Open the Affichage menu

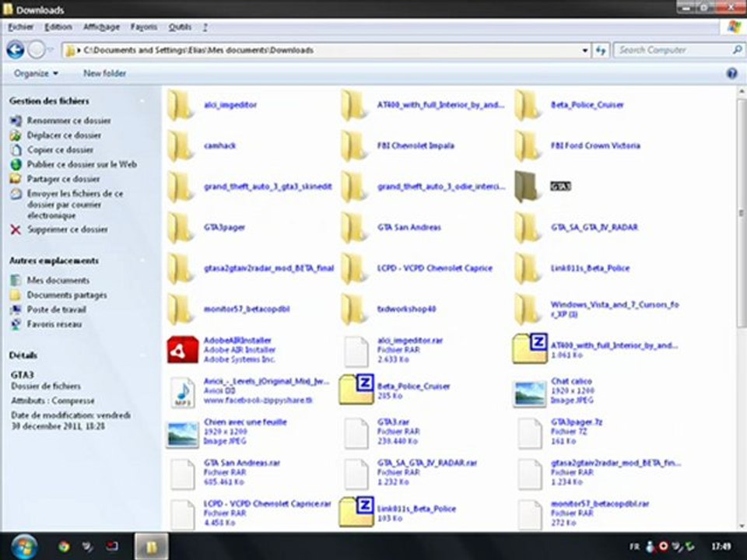click(x=101, y=27)
